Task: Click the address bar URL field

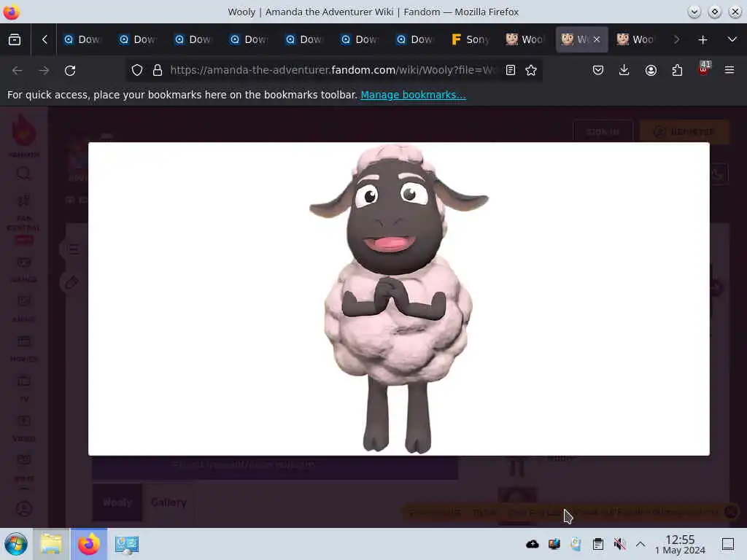Action: [x=332, y=71]
